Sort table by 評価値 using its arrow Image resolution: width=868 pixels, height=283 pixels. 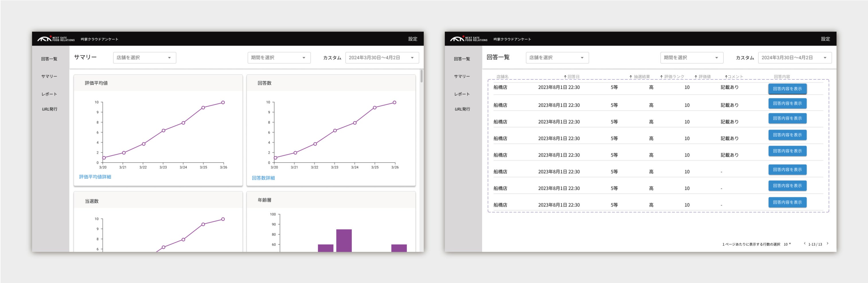pyautogui.click(x=696, y=77)
